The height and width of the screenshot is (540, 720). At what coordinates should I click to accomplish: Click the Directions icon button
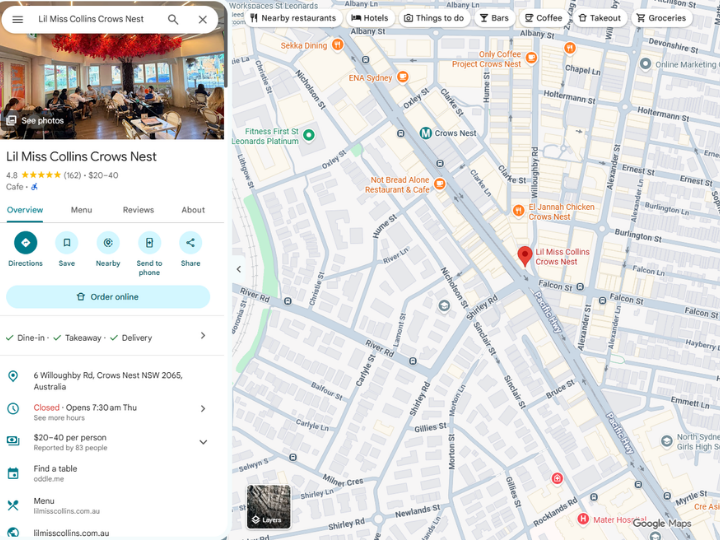pos(25,242)
